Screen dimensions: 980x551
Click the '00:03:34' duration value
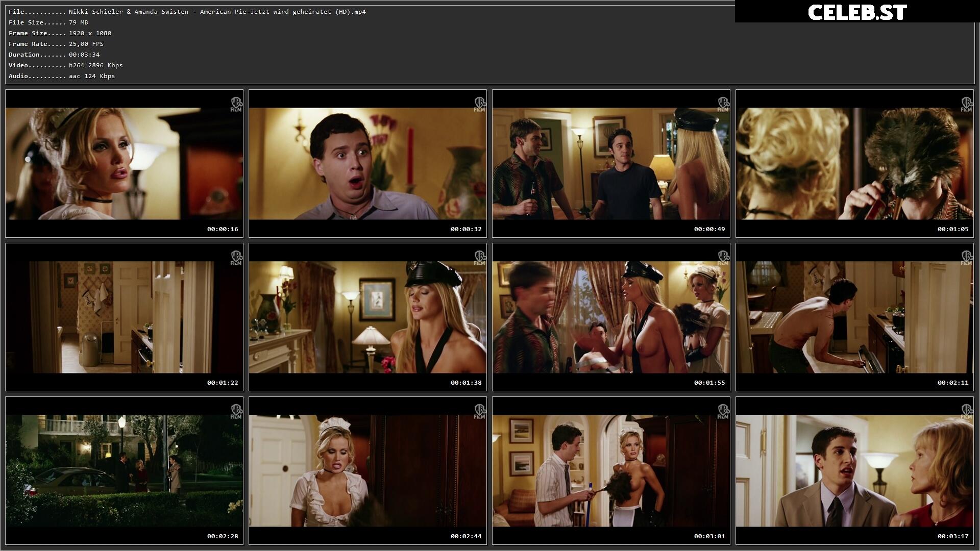pyautogui.click(x=84, y=55)
